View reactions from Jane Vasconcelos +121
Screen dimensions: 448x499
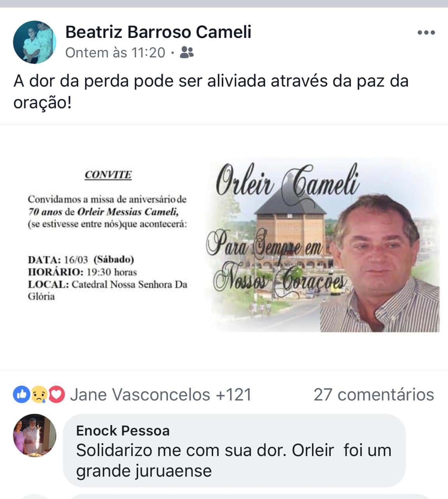161,395
